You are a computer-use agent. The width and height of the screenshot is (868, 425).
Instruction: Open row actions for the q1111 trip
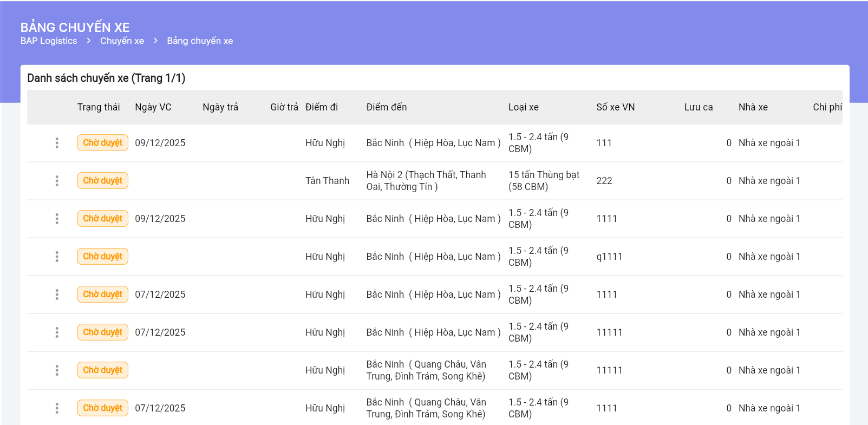coord(57,257)
